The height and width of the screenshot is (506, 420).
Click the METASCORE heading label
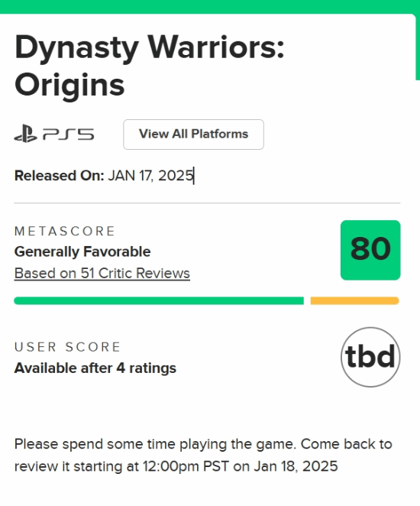64,231
